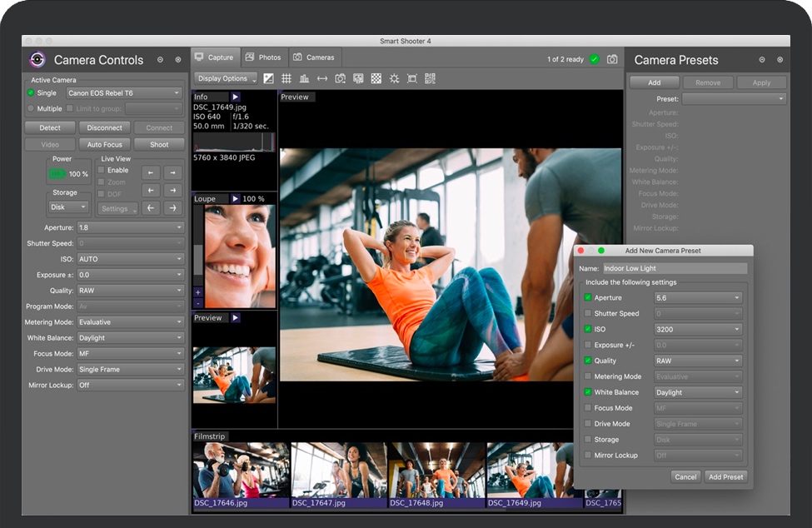Image resolution: width=812 pixels, height=528 pixels.
Task: Switch to the Photos tab
Action: [x=263, y=57]
